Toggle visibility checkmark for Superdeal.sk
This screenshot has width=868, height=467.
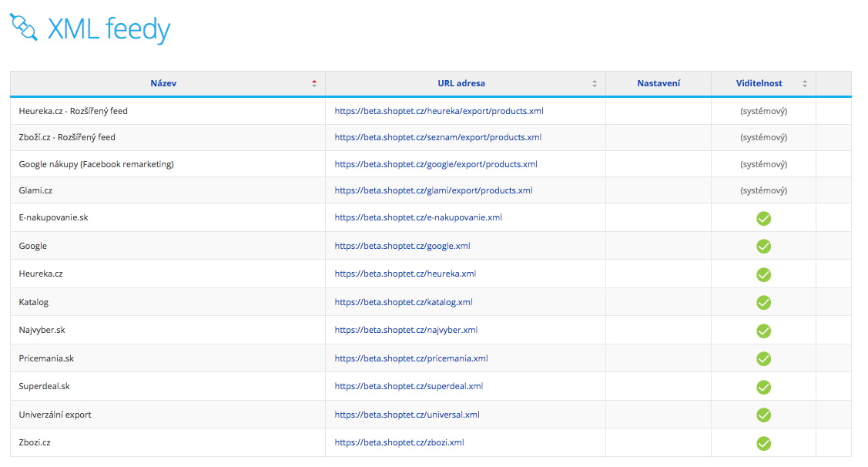coord(763,387)
